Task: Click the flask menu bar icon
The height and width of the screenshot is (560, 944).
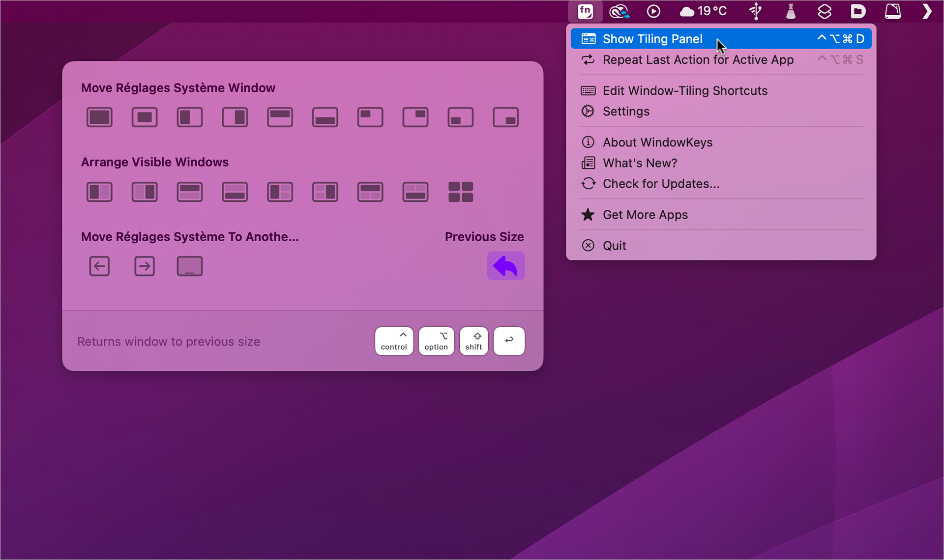Action: pyautogui.click(x=791, y=11)
